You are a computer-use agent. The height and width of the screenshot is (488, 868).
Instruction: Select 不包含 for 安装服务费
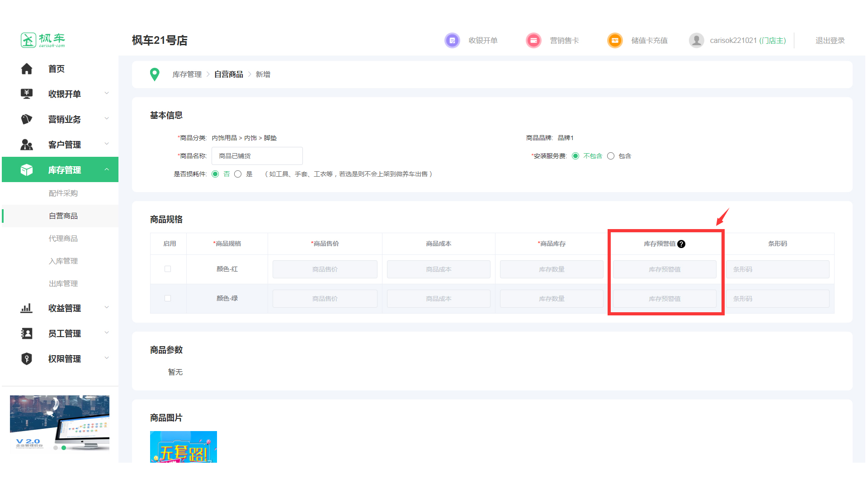click(576, 156)
